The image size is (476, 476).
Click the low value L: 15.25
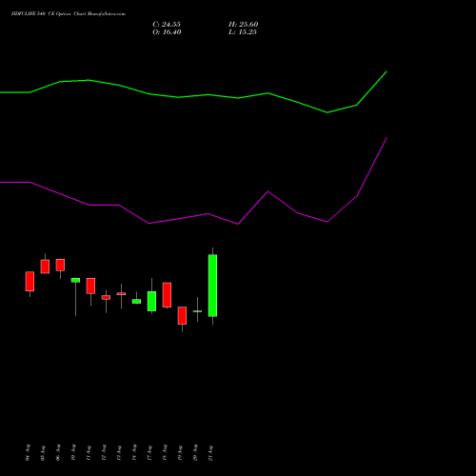tap(243, 32)
